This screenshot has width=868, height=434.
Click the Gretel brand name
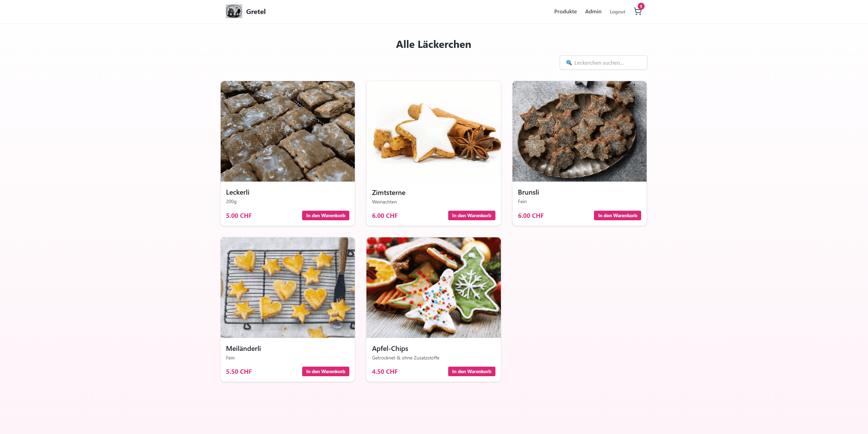256,12
